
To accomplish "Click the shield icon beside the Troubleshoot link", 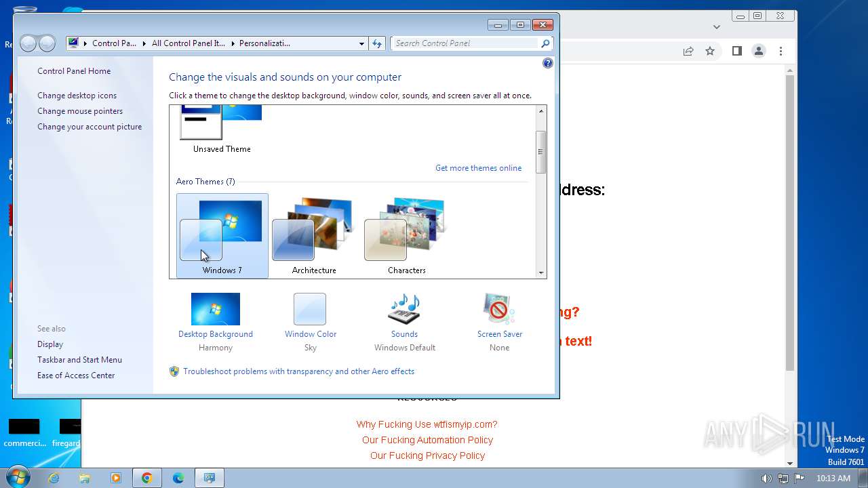I will (174, 371).
